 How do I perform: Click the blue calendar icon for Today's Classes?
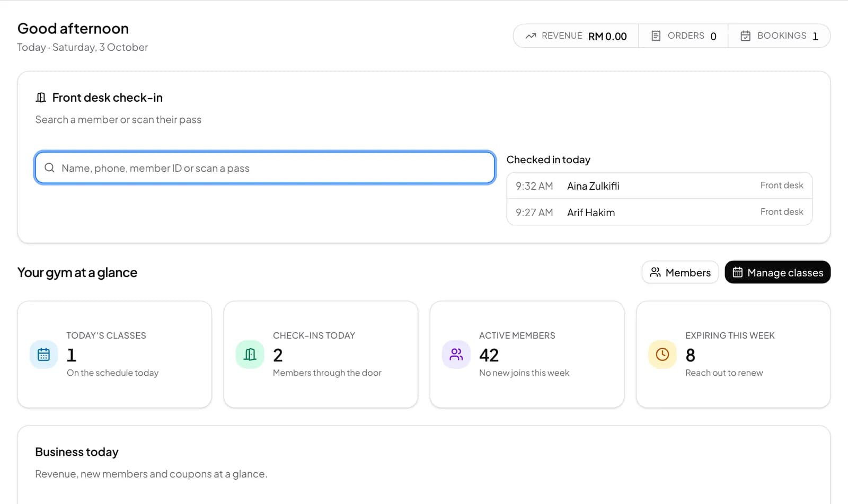pos(43,354)
